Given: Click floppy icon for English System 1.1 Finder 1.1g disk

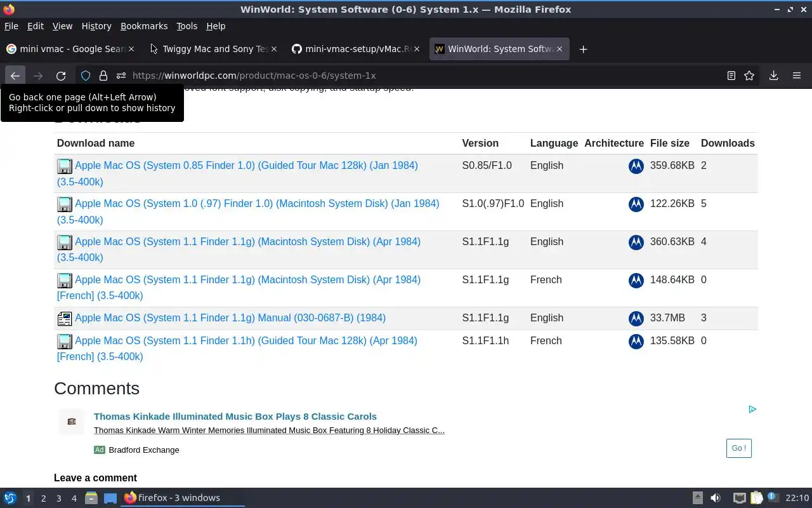Looking at the screenshot, I should pos(65,243).
